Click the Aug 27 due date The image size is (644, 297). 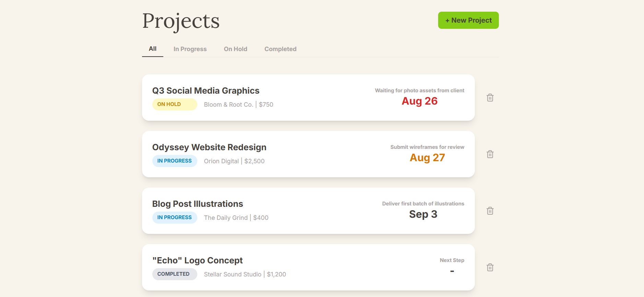pos(427,158)
